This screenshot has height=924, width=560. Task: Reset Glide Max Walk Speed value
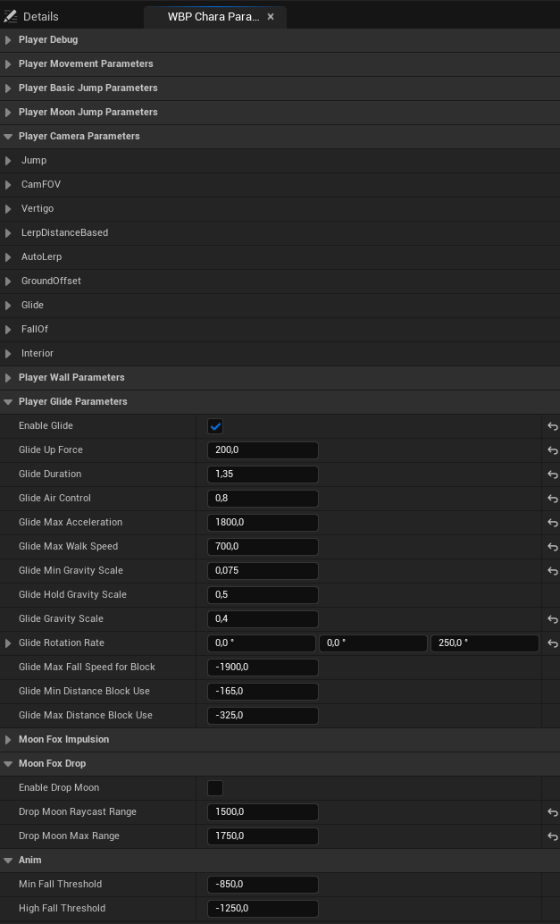552,547
